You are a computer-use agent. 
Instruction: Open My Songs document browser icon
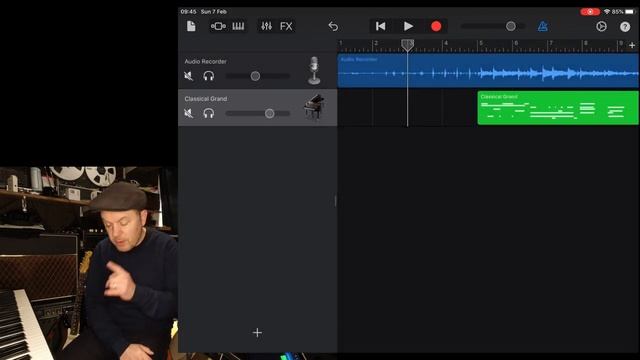[191, 26]
